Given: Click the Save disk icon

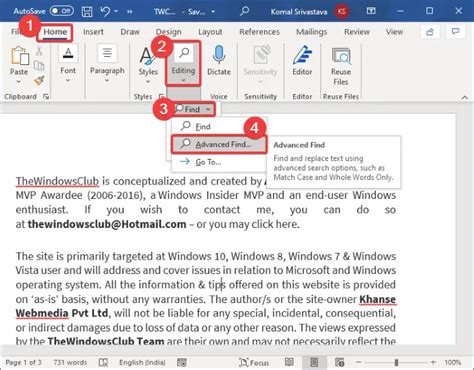Looking at the screenshot, I should (87, 12).
